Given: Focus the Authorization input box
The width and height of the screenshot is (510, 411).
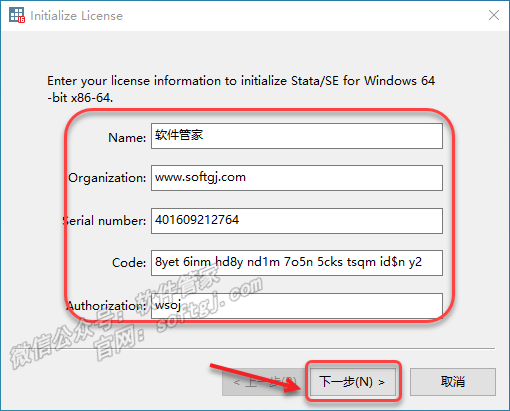Looking at the screenshot, I should coord(297,306).
